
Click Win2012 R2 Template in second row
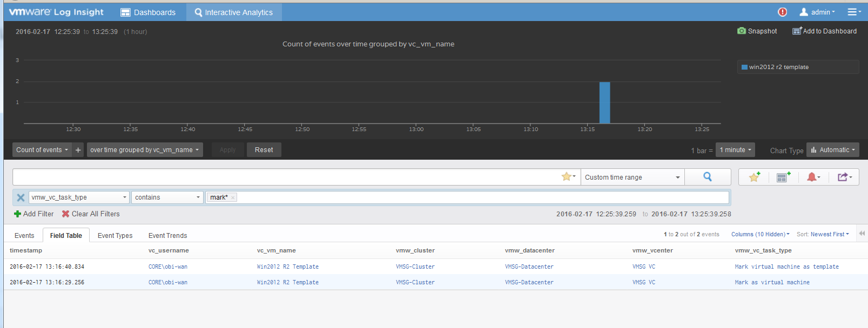(x=288, y=282)
